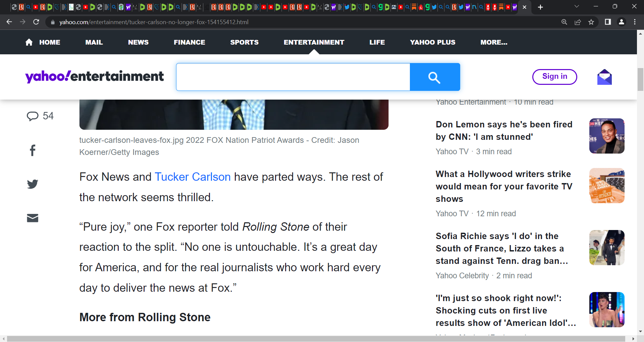Image resolution: width=644 pixels, height=342 pixels.
Task: Open FINANCE section
Action: coord(190,42)
